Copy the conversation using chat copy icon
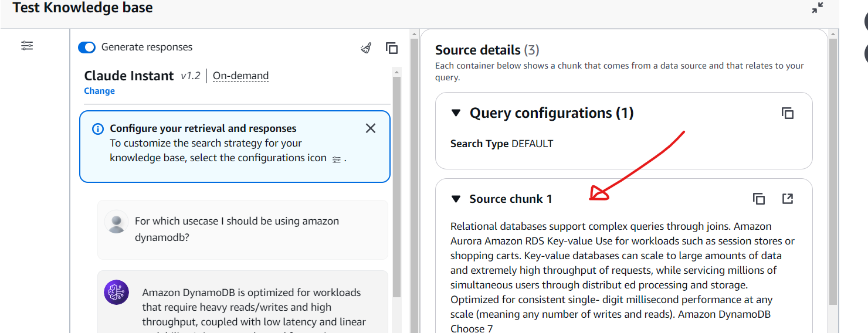The height and width of the screenshot is (333, 868). 392,48
